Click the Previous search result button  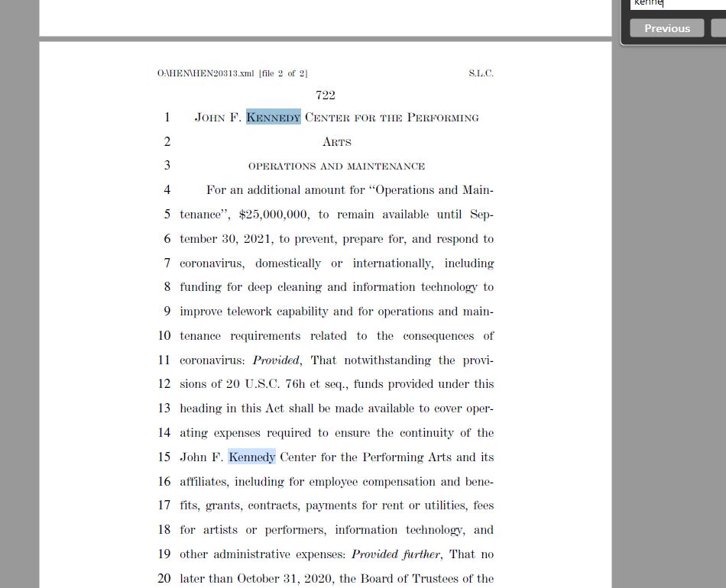[x=666, y=28]
